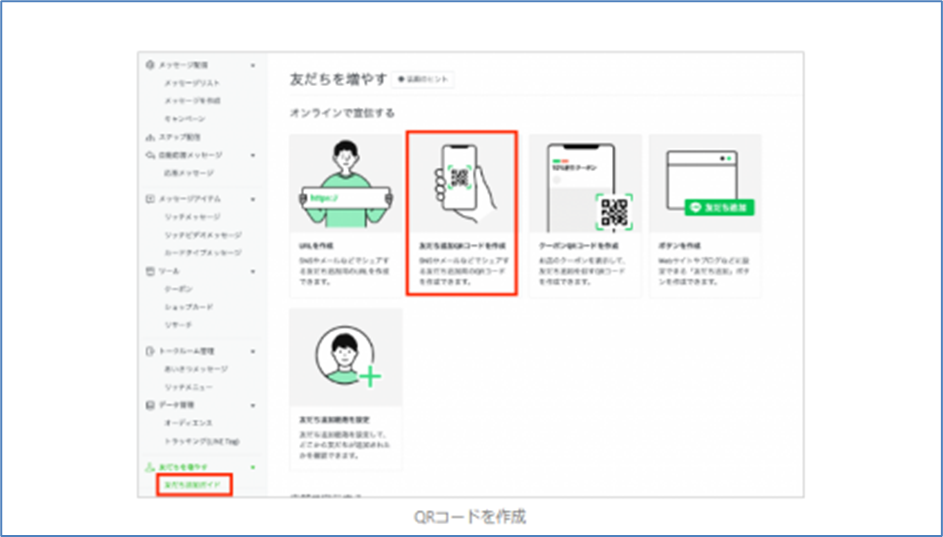
Task: Open リッチビデオメッセージ in the sidebar
Action: (x=203, y=235)
